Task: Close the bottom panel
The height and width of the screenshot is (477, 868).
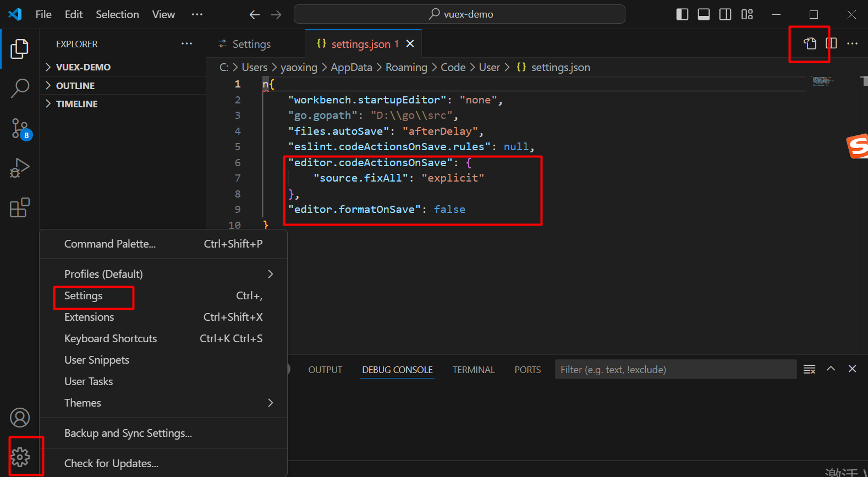Action: [x=852, y=369]
